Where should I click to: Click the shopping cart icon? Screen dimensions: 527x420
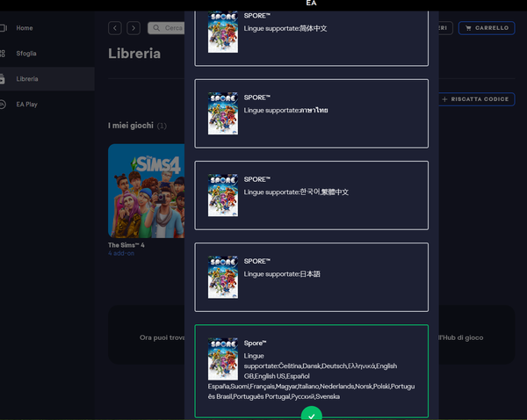468,28
